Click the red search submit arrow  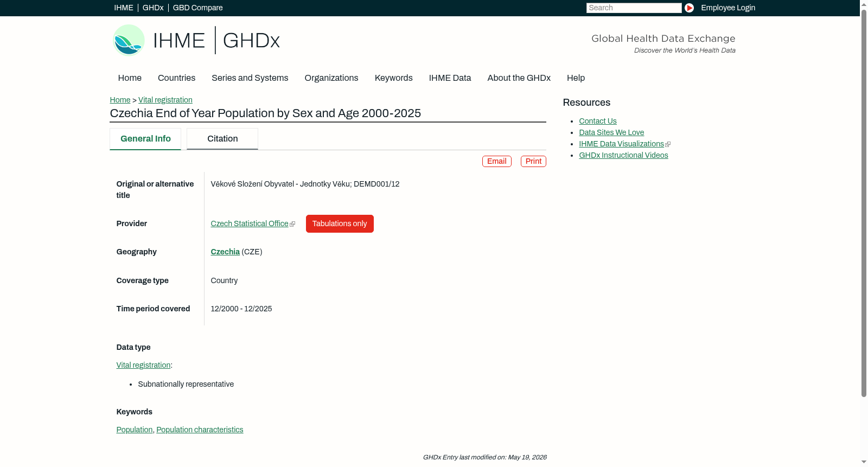[x=689, y=8]
